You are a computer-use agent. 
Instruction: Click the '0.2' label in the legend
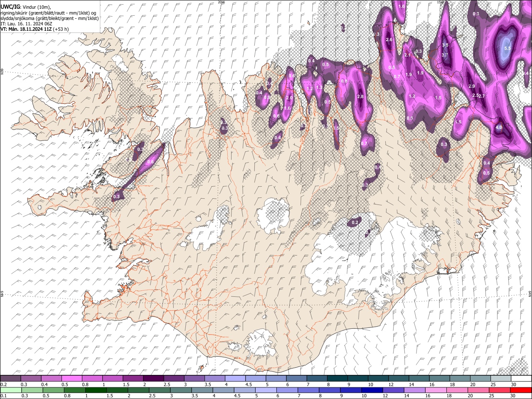point(3,384)
